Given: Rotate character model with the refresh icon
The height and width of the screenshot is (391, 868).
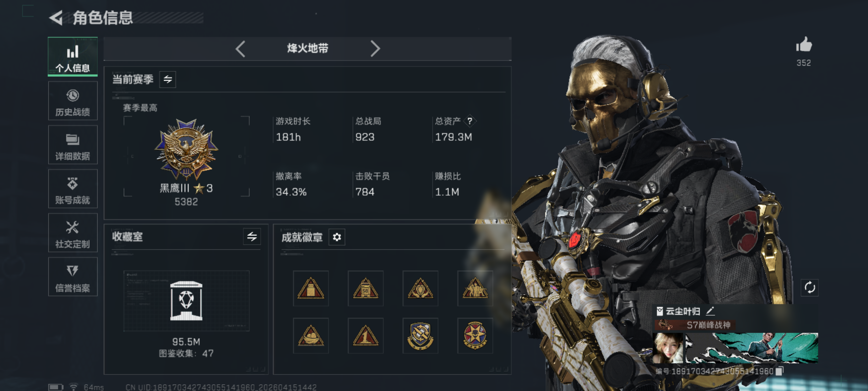Looking at the screenshot, I should pos(809,287).
